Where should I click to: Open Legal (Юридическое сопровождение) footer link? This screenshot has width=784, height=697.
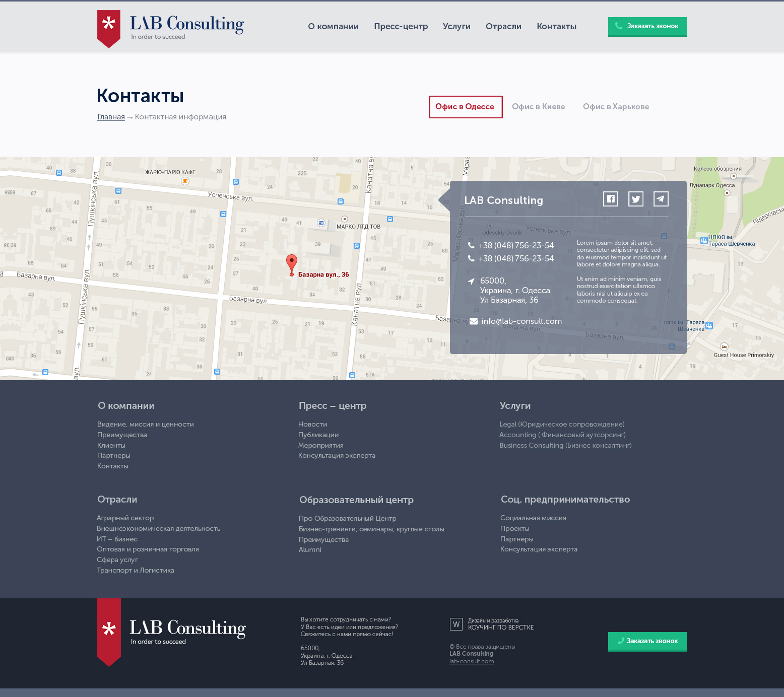click(562, 425)
